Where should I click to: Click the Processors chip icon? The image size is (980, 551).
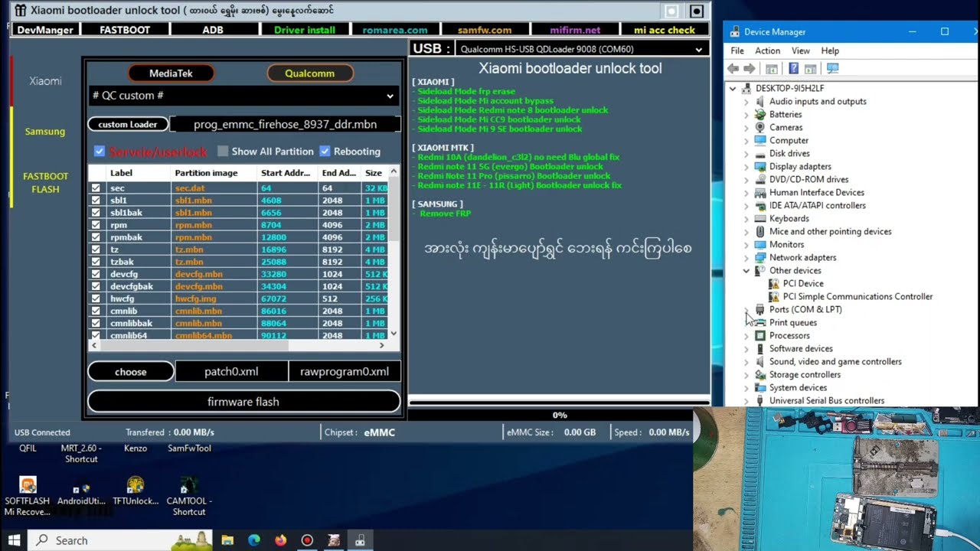pyautogui.click(x=760, y=335)
